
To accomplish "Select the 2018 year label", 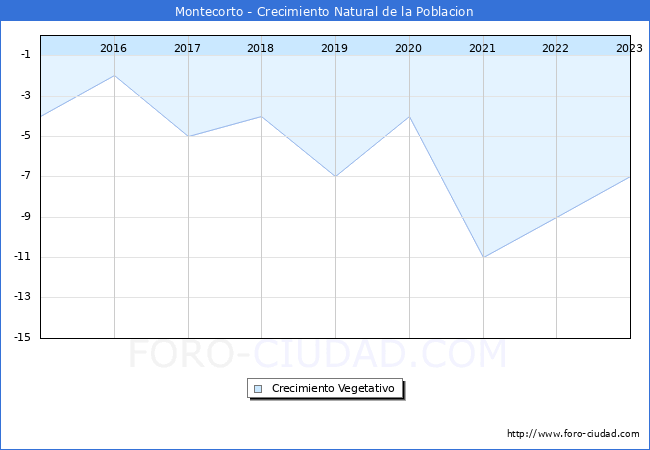I will click(x=260, y=48).
